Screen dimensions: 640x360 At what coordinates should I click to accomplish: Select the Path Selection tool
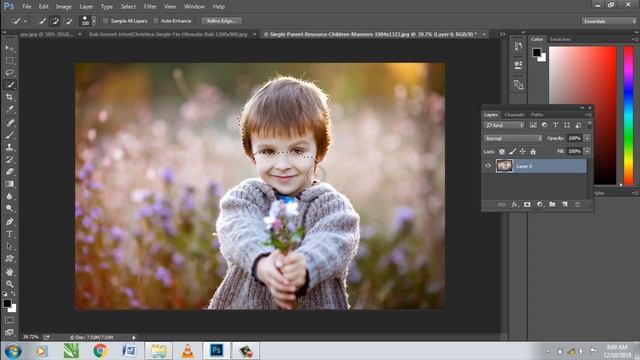(9, 246)
